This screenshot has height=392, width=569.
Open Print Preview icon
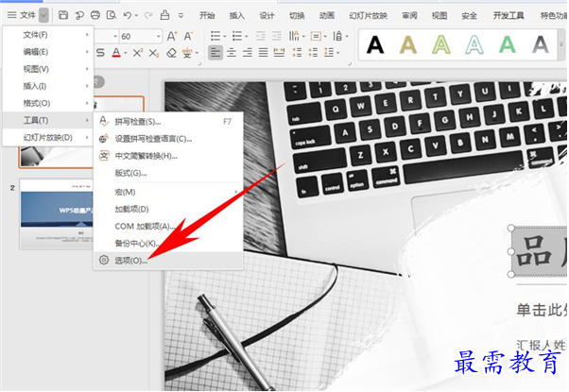pos(111,15)
